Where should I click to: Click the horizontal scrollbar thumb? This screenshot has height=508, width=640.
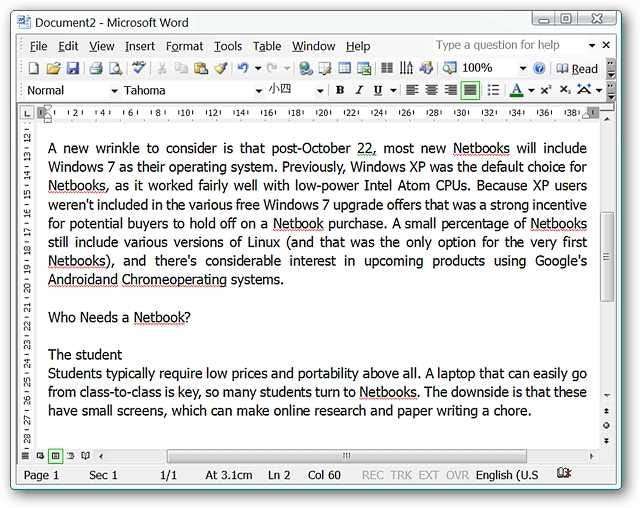pyautogui.click(x=347, y=456)
